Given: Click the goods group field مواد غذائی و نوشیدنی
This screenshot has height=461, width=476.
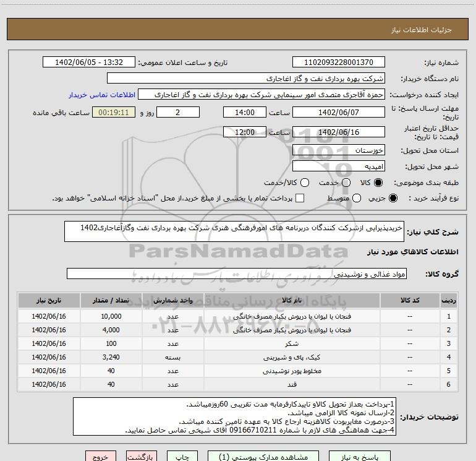Looking at the screenshot, I should [x=237, y=274].
